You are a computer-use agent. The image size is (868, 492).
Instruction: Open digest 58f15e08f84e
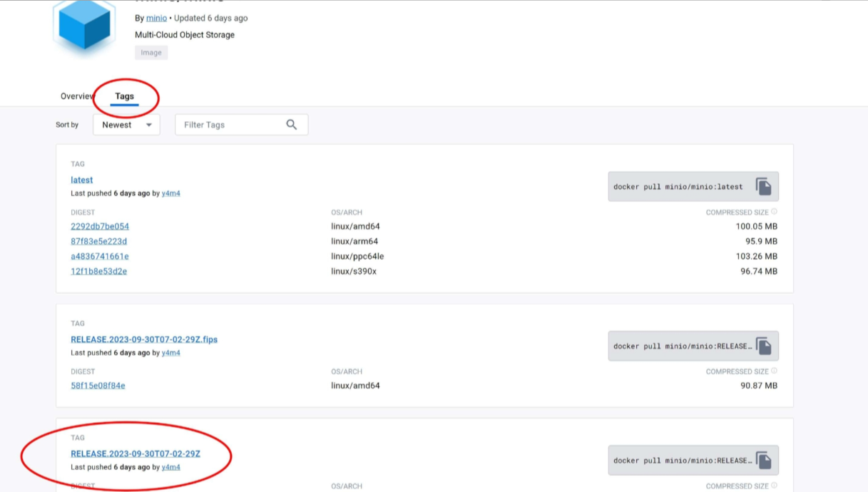[x=98, y=386]
